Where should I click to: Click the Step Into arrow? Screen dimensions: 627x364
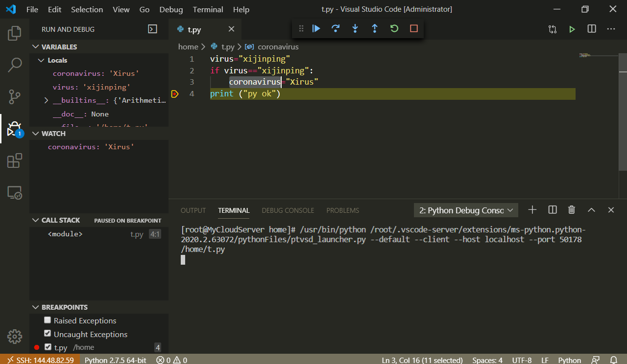(x=355, y=29)
